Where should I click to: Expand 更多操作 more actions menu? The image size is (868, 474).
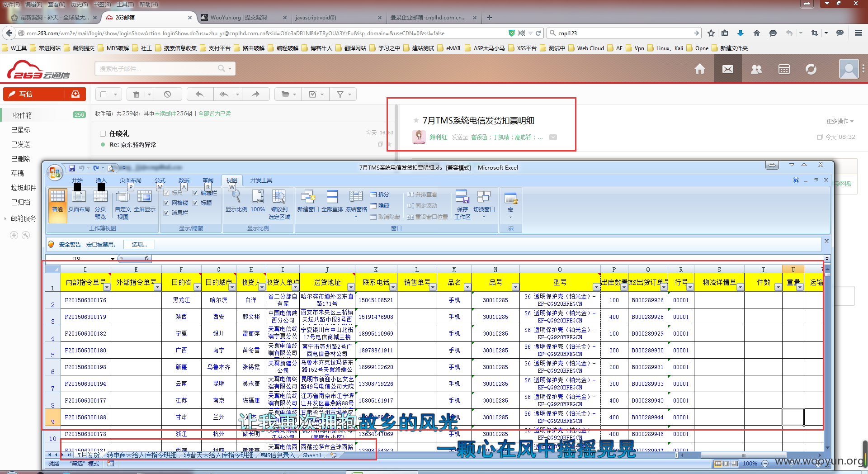840,121
